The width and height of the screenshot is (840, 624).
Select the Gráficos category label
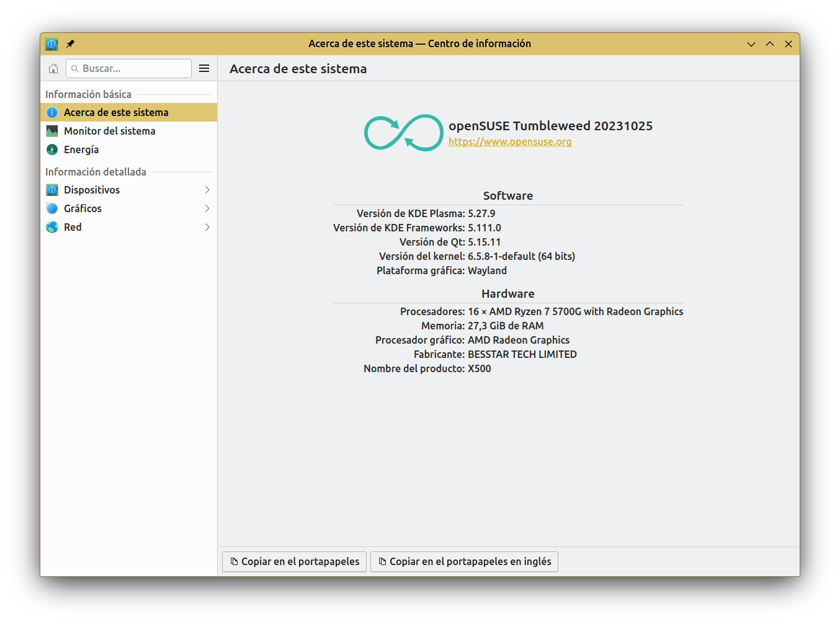[83, 208]
